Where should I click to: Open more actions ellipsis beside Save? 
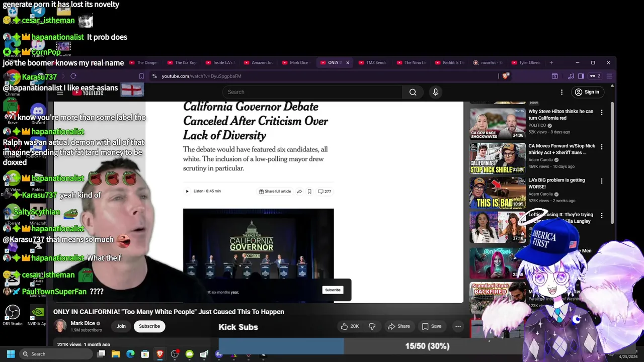click(x=458, y=326)
